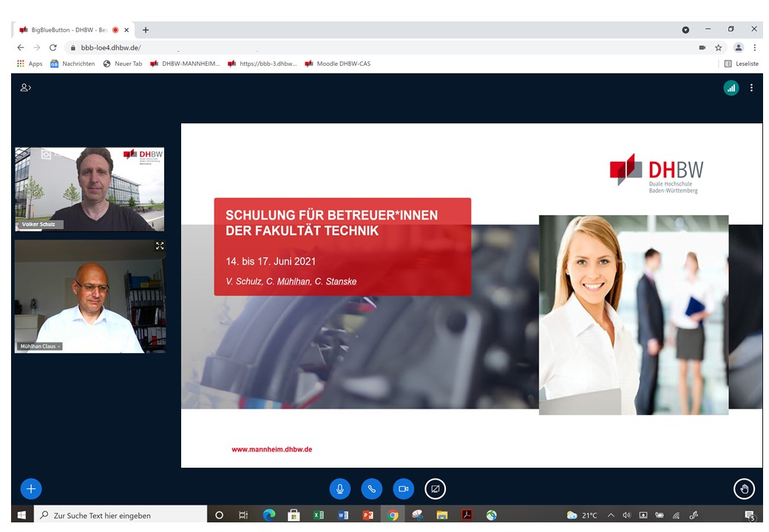769x532 pixels.
Task: Click the raise hand icon
Action: 744,488
